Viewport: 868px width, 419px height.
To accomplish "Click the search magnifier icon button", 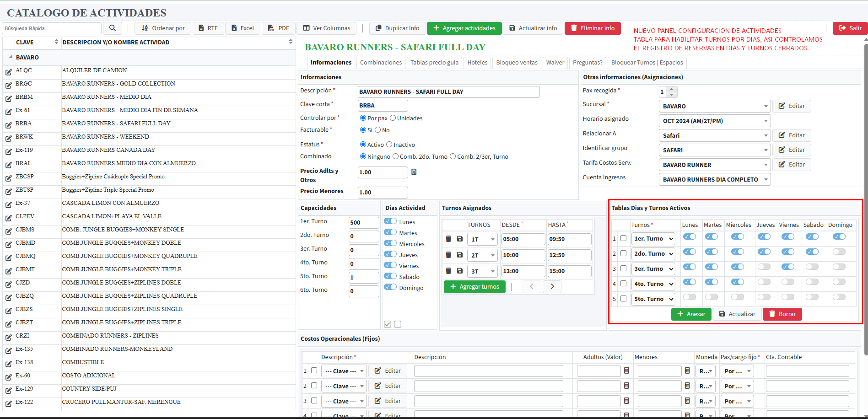I will (113, 28).
